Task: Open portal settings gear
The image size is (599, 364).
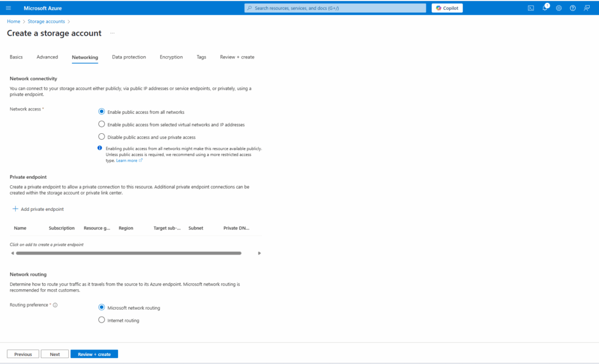Action: pyautogui.click(x=559, y=8)
